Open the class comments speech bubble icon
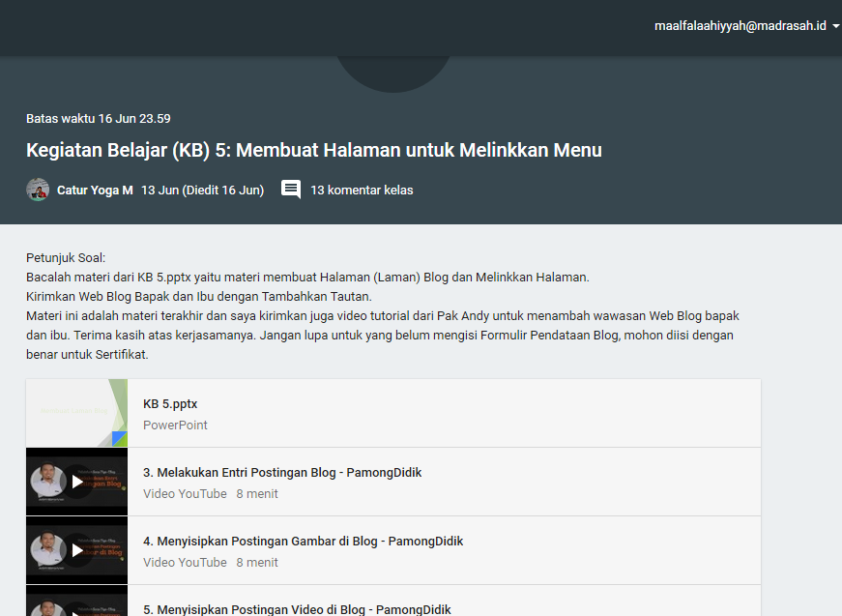The image size is (842, 616). tap(291, 190)
